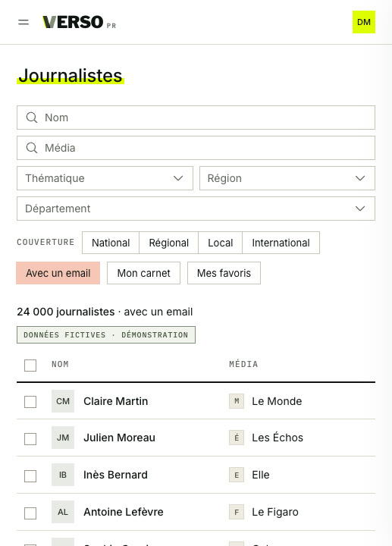The height and width of the screenshot is (546, 392).
Task: Click the Le Figaro media name
Action: click(x=275, y=512)
